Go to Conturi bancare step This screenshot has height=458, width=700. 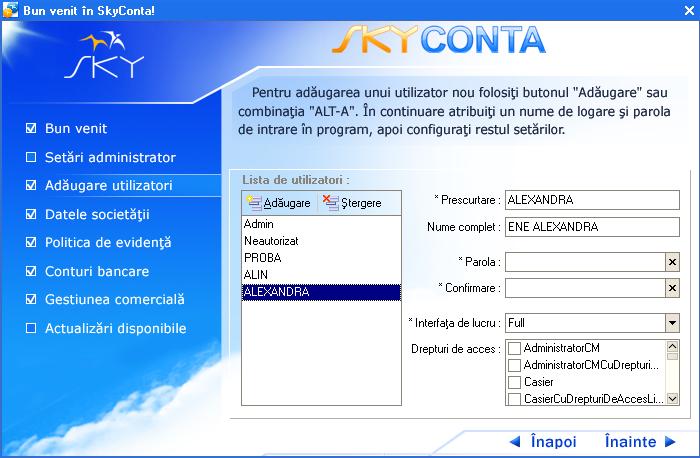97,271
